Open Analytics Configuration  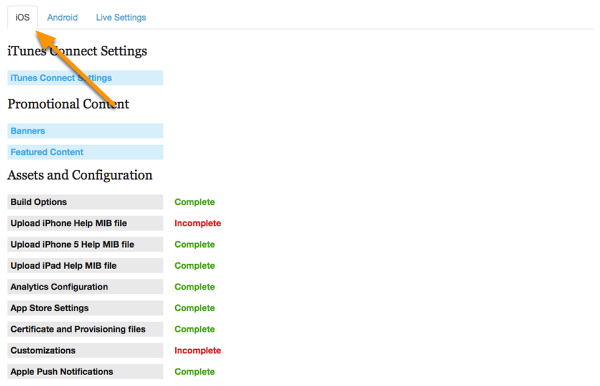tap(85, 287)
